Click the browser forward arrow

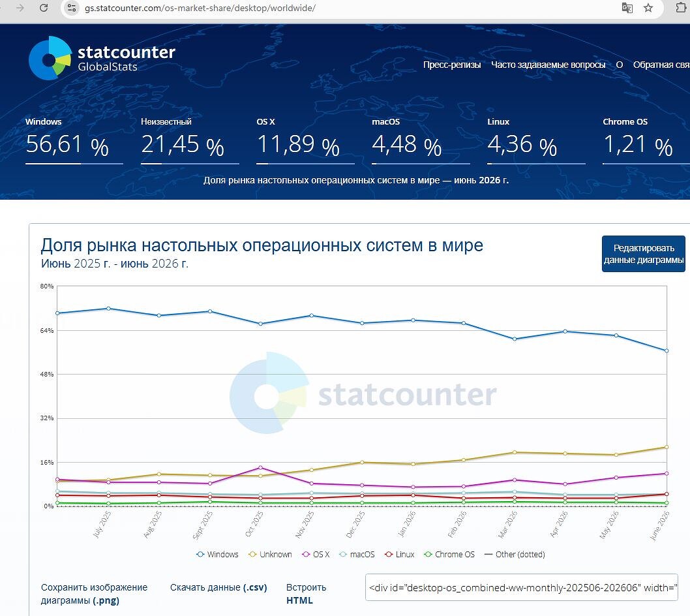(20, 8)
